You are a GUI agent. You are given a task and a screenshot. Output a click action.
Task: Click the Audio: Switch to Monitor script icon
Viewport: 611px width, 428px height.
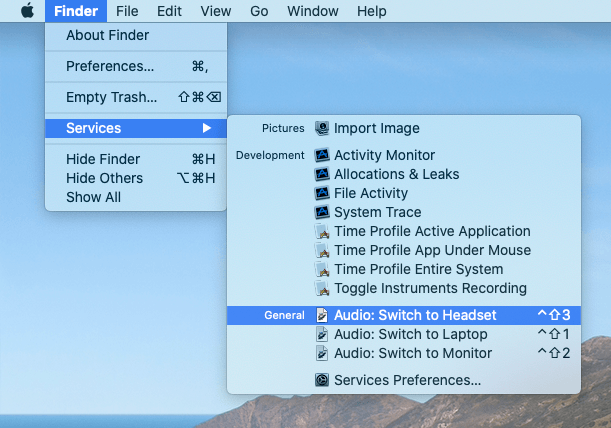click(x=322, y=353)
